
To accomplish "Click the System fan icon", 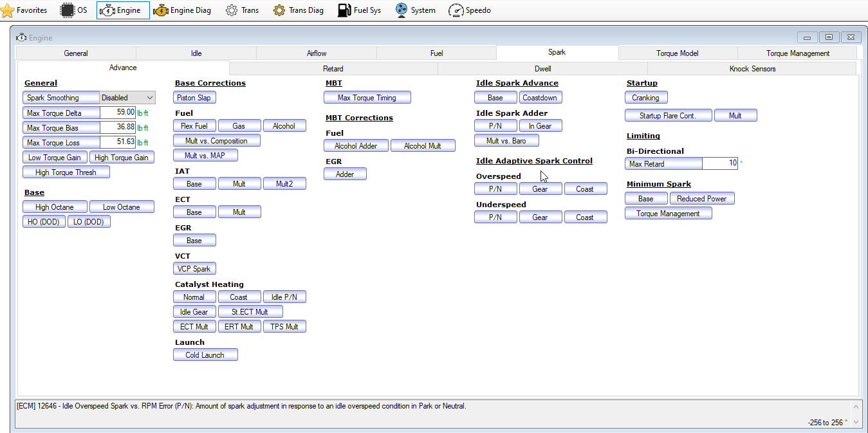I will 402,10.
